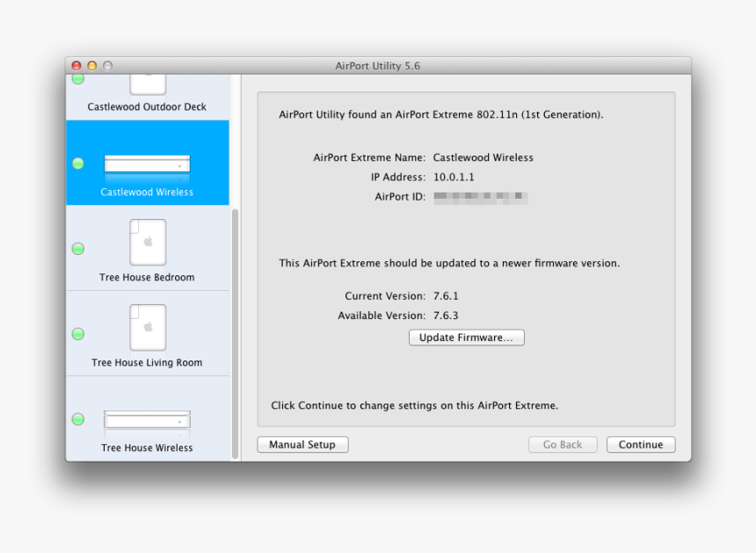The width and height of the screenshot is (756, 553).
Task: Click the firmware update notice text
Action: [449, 263]
